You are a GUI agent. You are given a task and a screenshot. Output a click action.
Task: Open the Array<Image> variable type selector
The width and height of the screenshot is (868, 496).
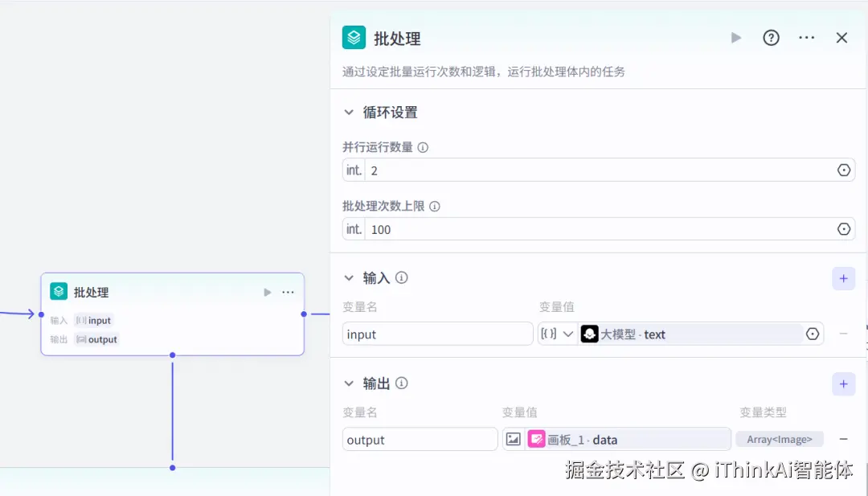780,439
